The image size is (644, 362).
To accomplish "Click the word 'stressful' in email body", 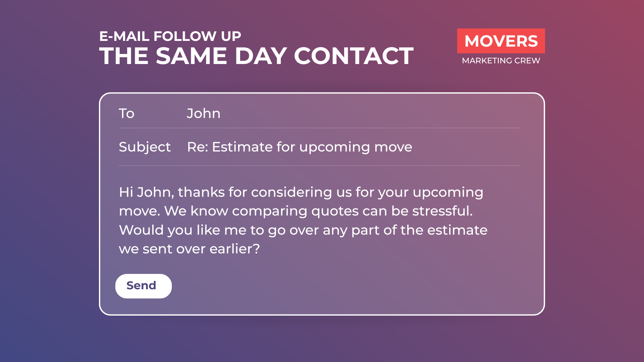I will point(441,211).
